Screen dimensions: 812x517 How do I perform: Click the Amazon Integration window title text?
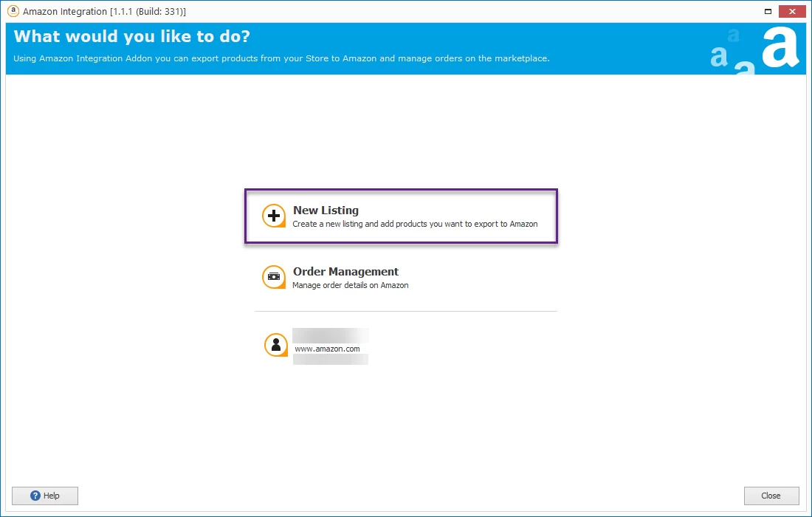[104, 12]
